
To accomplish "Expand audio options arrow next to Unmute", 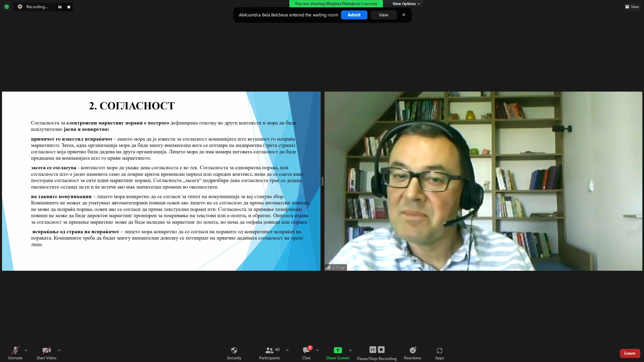I will [26, 350].
